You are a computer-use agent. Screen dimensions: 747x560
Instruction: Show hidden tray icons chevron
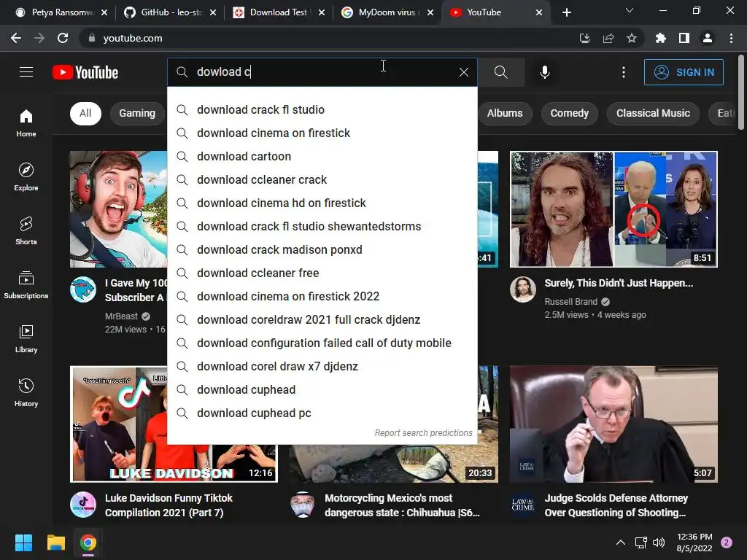(x=620, y=542)
